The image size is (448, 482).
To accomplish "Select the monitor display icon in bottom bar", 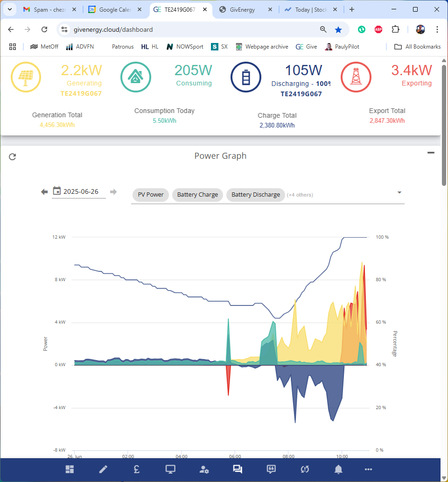I will tap(170, 469).
